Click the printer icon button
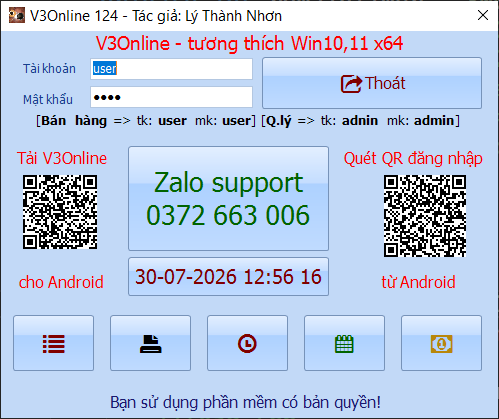499x419 pixels. [150, 343]
